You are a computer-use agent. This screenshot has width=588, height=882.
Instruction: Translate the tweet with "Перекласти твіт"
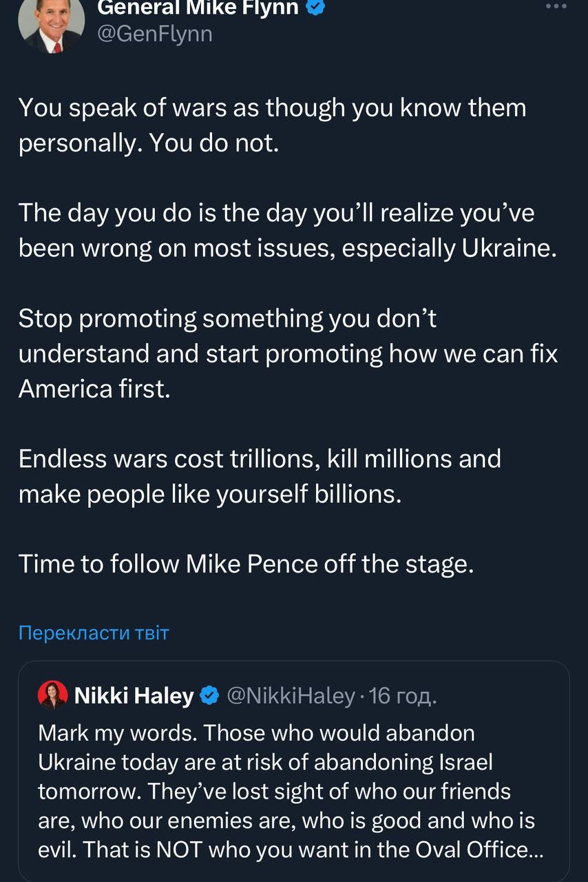click(x=94, y=633)
